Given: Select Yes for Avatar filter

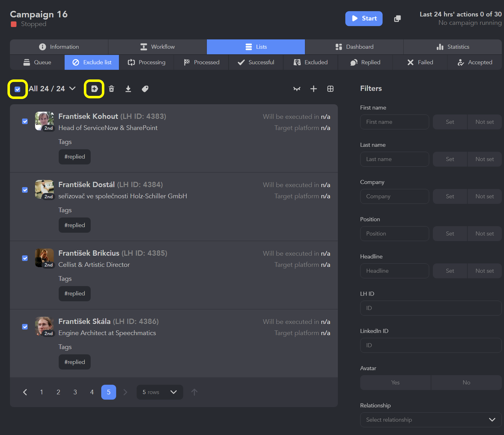Looking at the screenshot, I should 395,383.
